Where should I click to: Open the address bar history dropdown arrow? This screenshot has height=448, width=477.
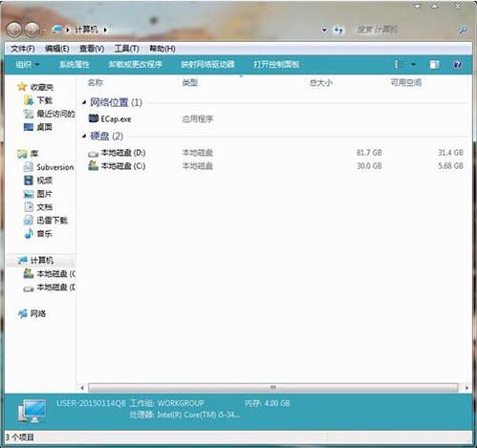(324, 31)
